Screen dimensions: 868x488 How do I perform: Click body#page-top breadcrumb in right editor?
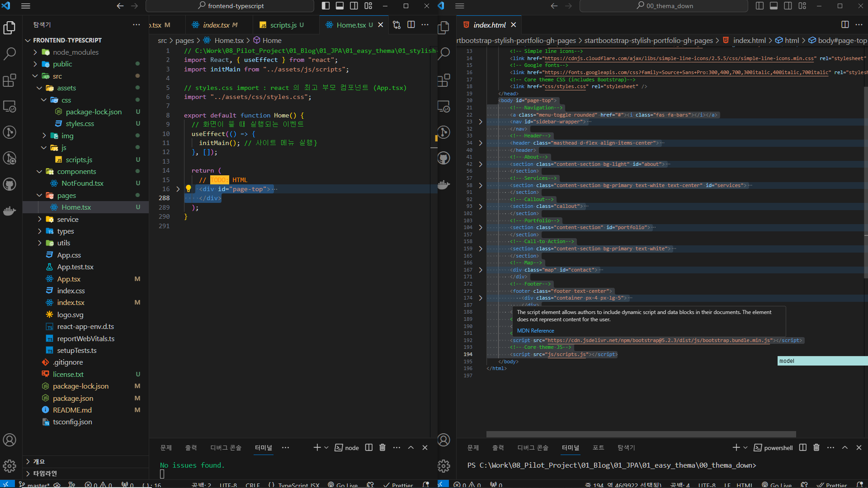click(x=842, y=40)
